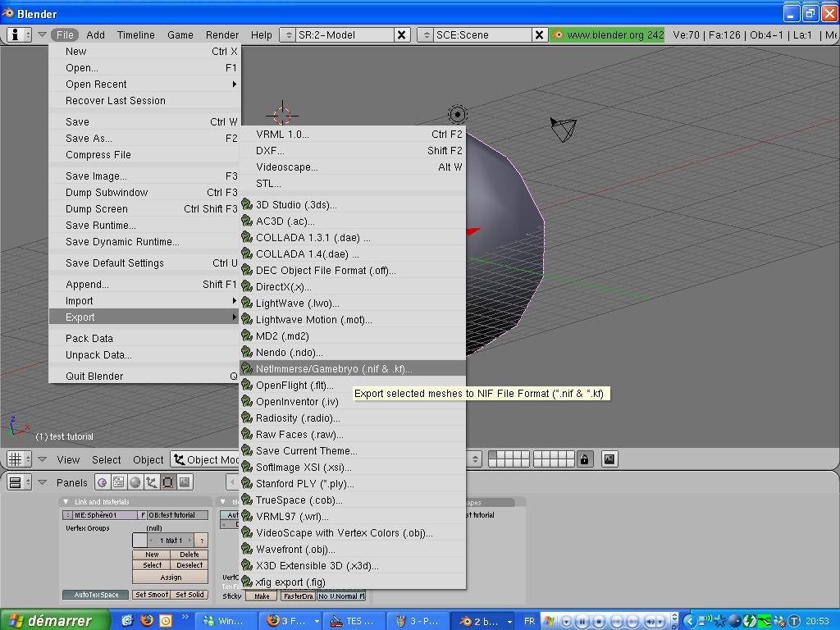The width and height of the screenshot is (840, 630).
Task: Open the 3D view Select menu
Action: (x=106, y=459)
